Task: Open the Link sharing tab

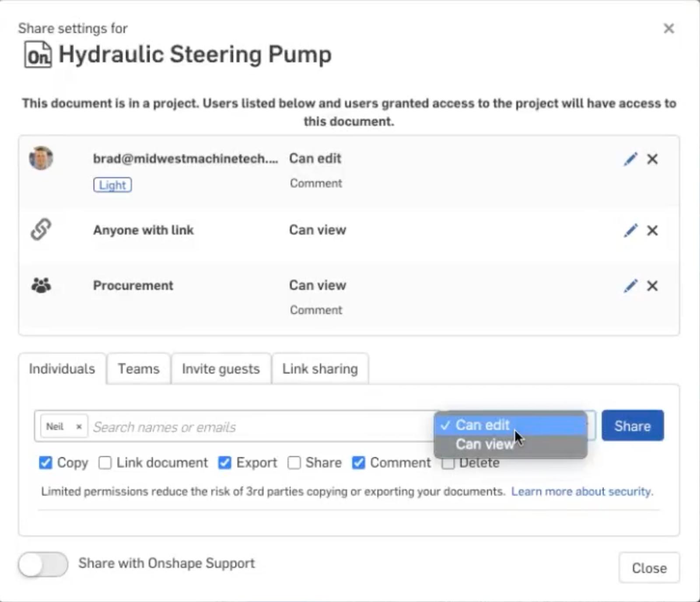Action: point(320,368)
